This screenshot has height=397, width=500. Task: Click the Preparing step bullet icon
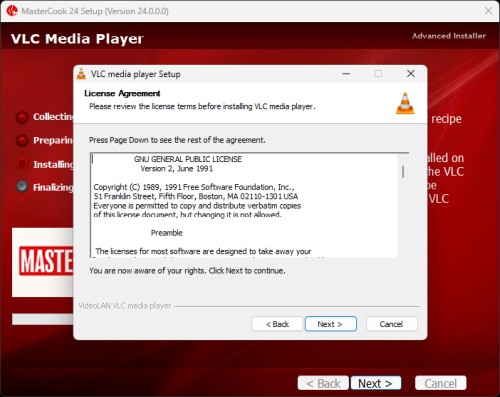point(22,141)
